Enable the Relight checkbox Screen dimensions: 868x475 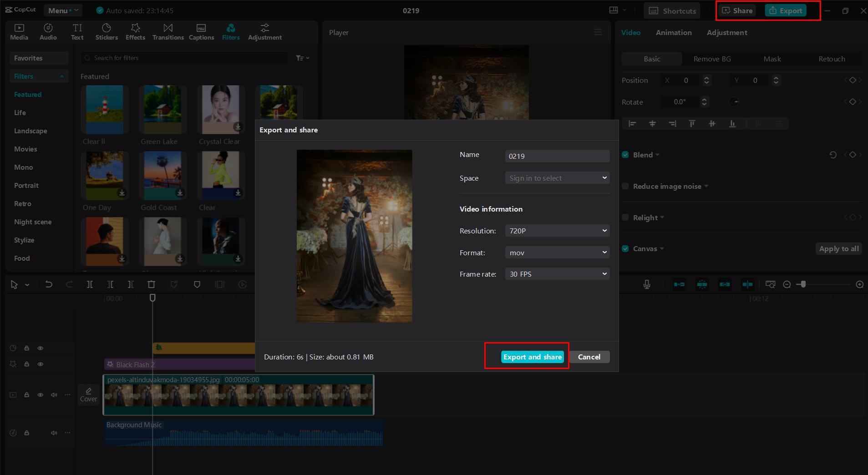tap(625, 217)
